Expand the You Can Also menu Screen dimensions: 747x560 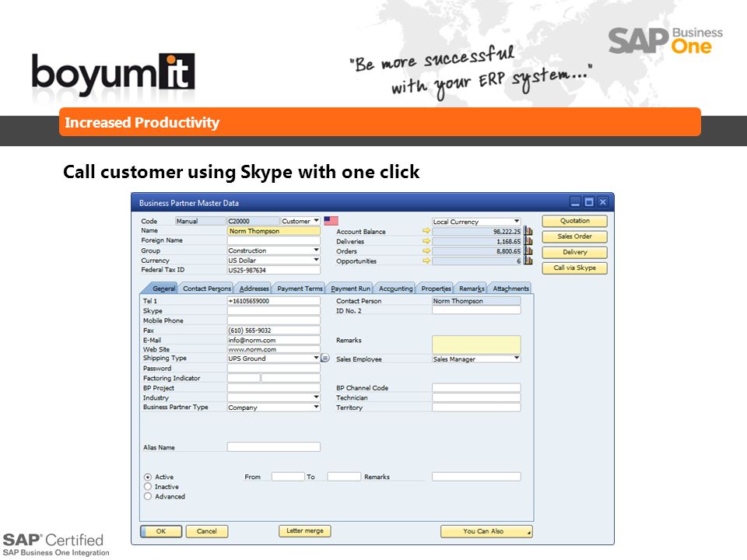point(486,531)
